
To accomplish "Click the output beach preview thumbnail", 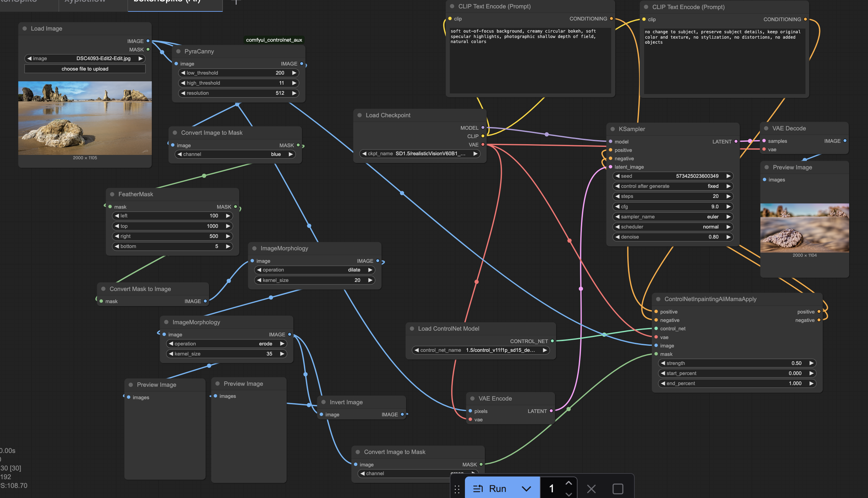I will coord(804,228).
